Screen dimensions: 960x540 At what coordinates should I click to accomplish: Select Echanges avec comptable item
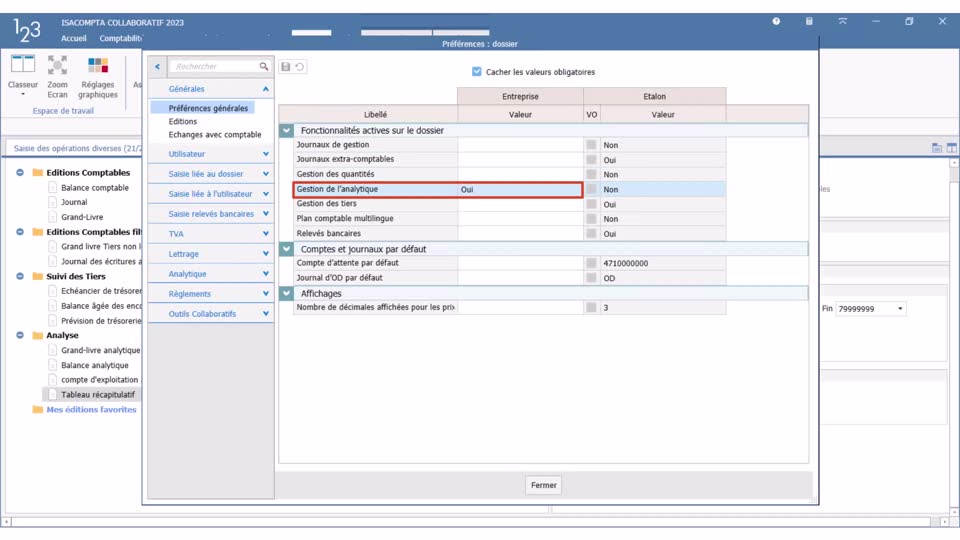[215, 135]
